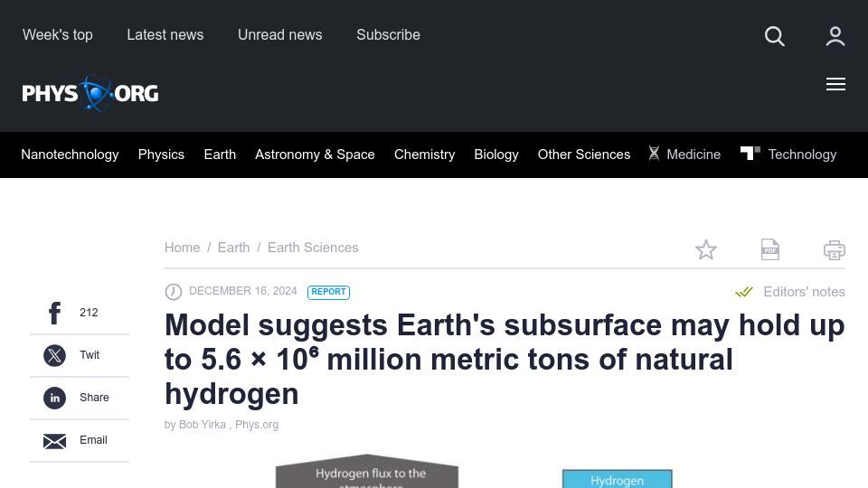Bookmark article with star icon
This screenshot has width=868, height=488.
[706, 250]
